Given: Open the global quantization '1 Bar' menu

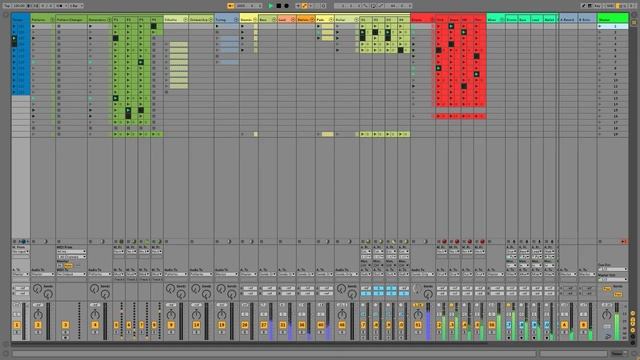Looking at the screenshot, I should point(76,6).
